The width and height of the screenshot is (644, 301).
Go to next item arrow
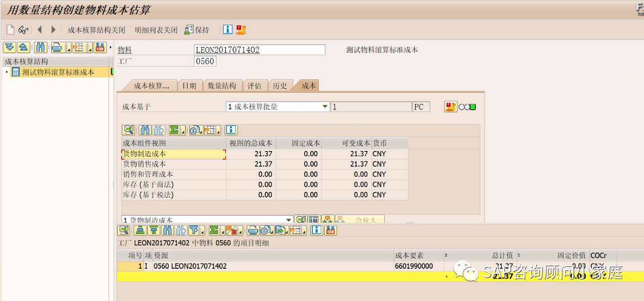(x=53, y=30)
